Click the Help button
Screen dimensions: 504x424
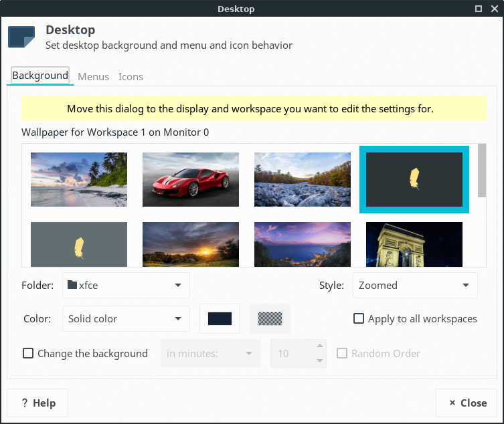click(37, 403)
